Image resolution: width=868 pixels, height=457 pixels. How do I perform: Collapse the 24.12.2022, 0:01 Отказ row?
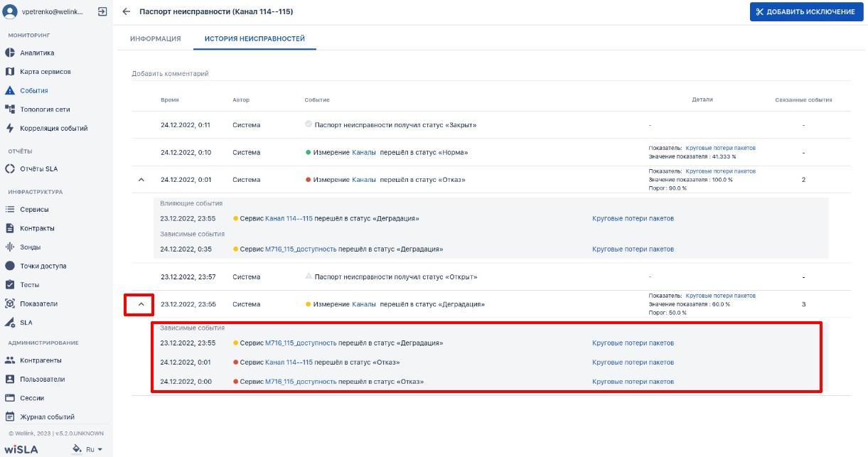[x=141, y=180]
